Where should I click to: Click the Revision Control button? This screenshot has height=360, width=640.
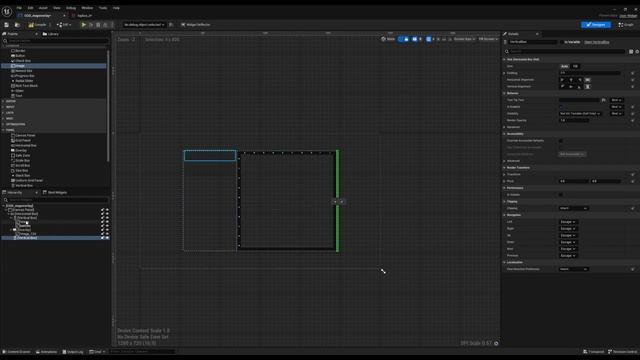click(622, 351)
